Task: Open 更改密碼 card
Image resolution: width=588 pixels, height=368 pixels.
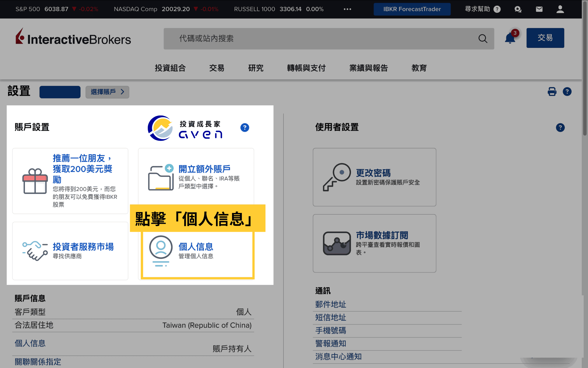Action: pos(374,177)
